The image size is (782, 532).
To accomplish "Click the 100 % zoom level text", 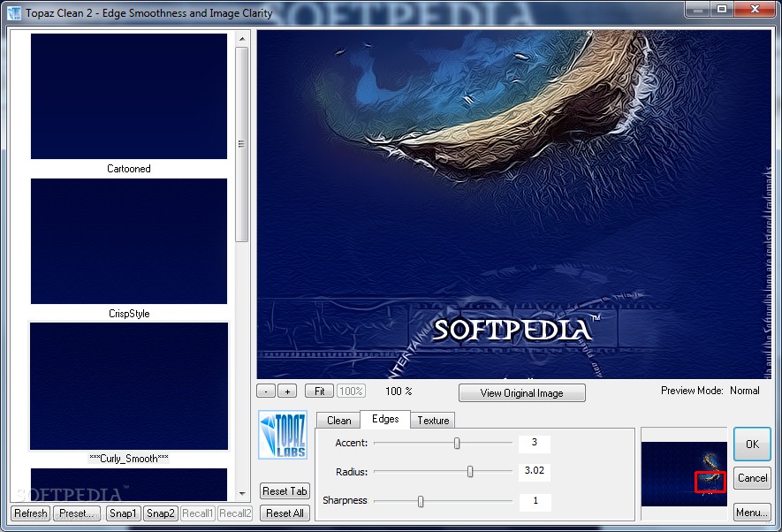I will 399,391.
